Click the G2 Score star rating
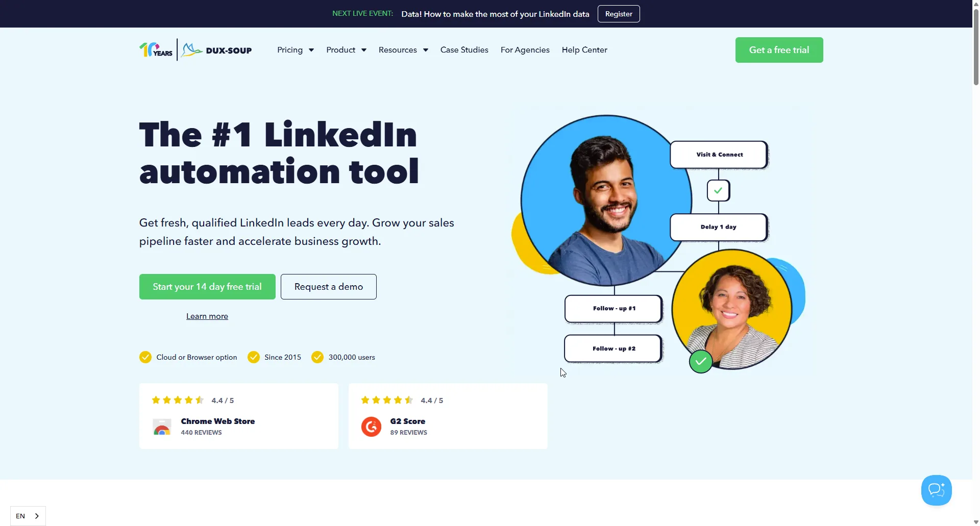This screenshot has height=526, width=980. pyautogui.click(x=387, y=400)
